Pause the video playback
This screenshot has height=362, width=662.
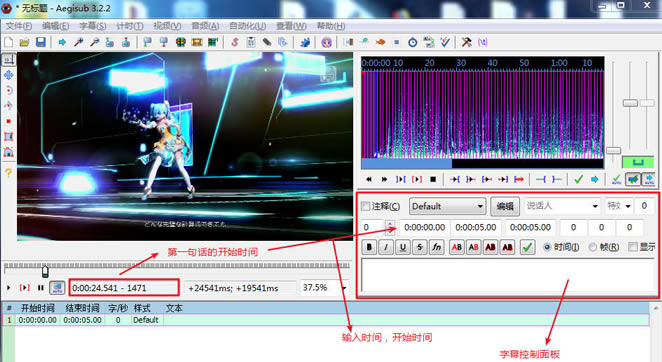pos(41,288)
